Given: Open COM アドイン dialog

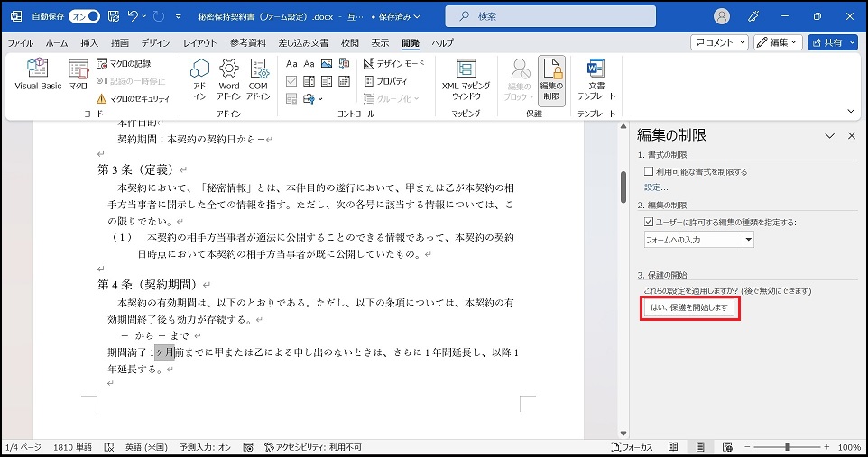Looking at the screenshot, I should pos(259,79).
